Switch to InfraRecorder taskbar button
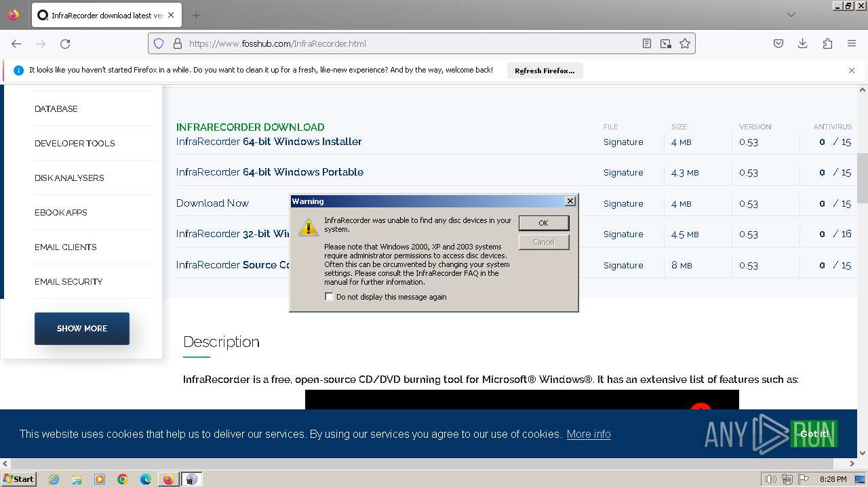The width and height of the screenshot is (868, 488). [191, 479]
